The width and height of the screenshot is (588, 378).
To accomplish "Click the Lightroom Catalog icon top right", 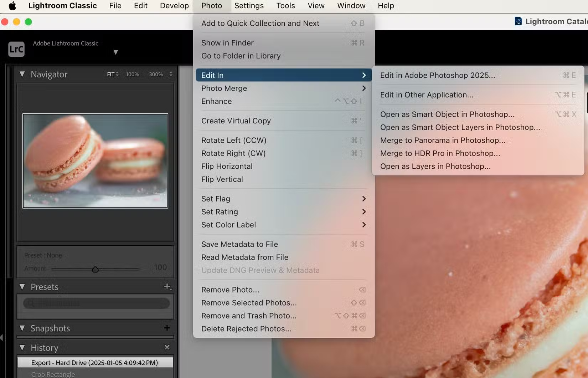I will (519, 21).
